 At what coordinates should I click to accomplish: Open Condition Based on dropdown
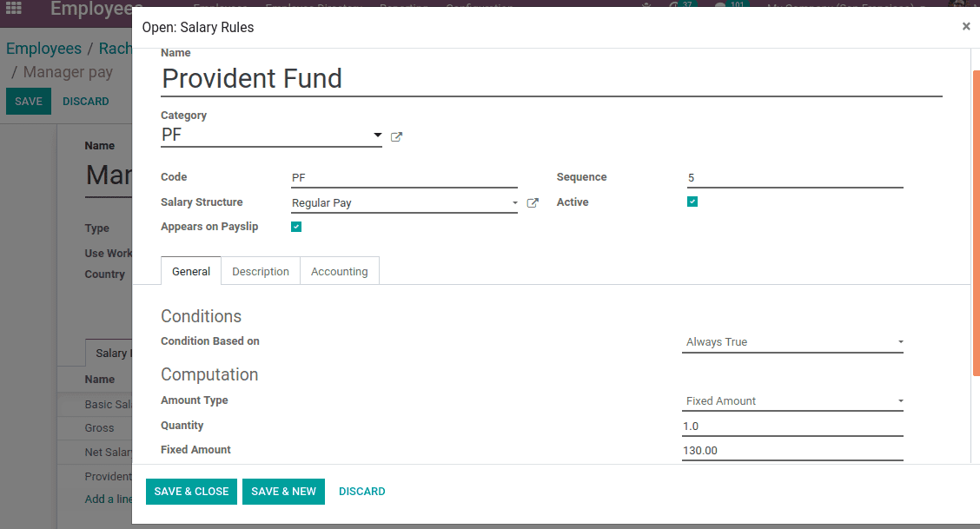click(792, 342)
